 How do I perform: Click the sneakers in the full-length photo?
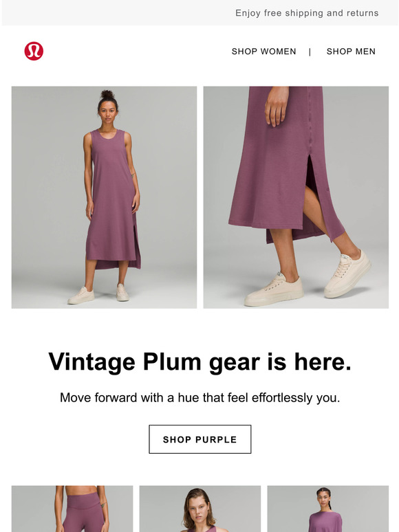[x=98, y=293]
